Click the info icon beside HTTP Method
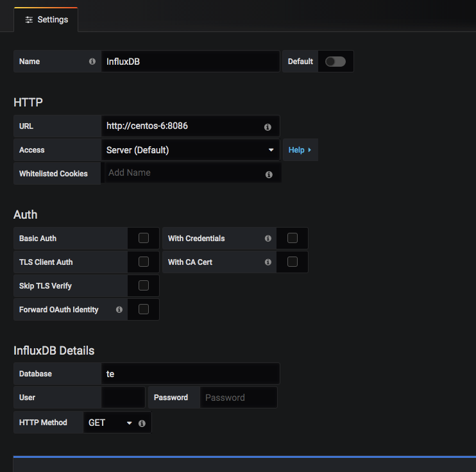Screen dimensions: 476x472 tap(142, 423)
